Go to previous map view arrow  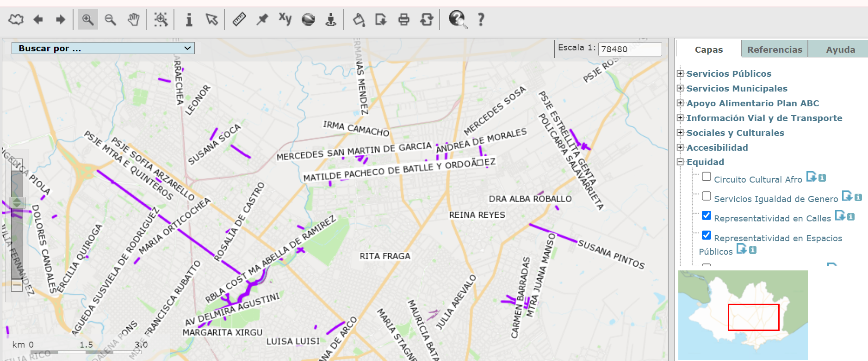point(38,19)
